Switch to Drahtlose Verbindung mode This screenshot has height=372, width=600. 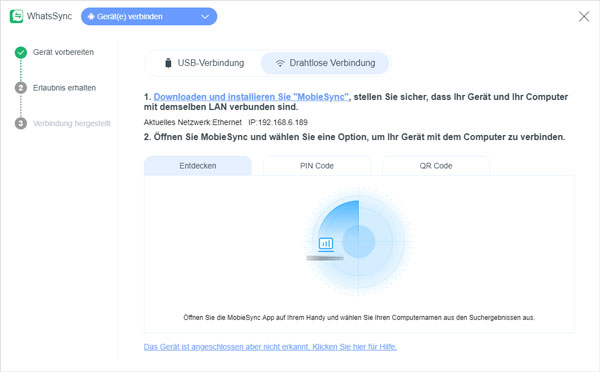point(325,63)
